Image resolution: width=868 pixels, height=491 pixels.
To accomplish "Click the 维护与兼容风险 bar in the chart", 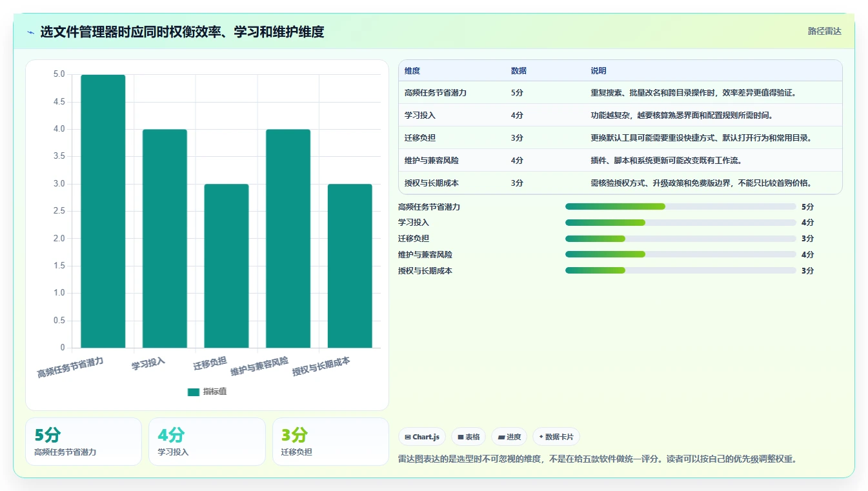I will click(288, 239).
